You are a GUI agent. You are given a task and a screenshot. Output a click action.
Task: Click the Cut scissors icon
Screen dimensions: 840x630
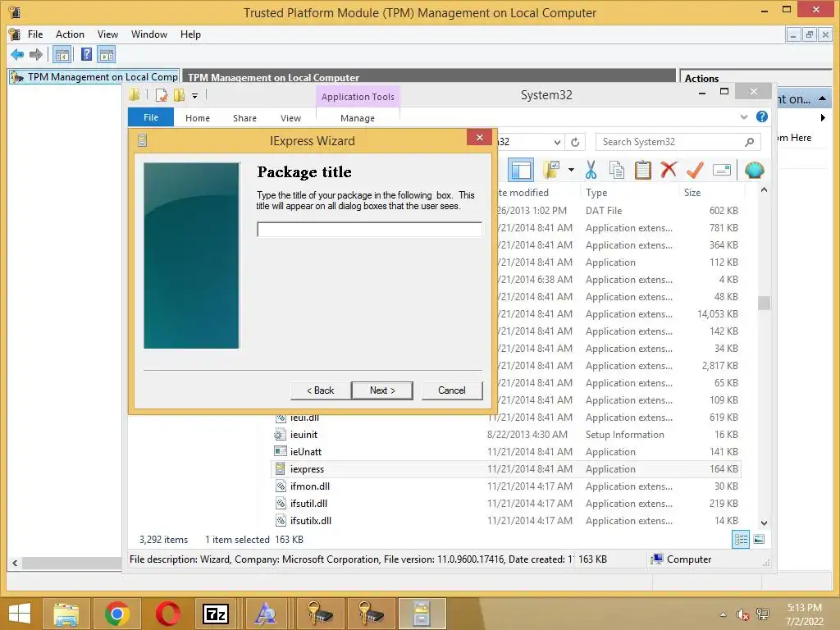coord(591,171)
